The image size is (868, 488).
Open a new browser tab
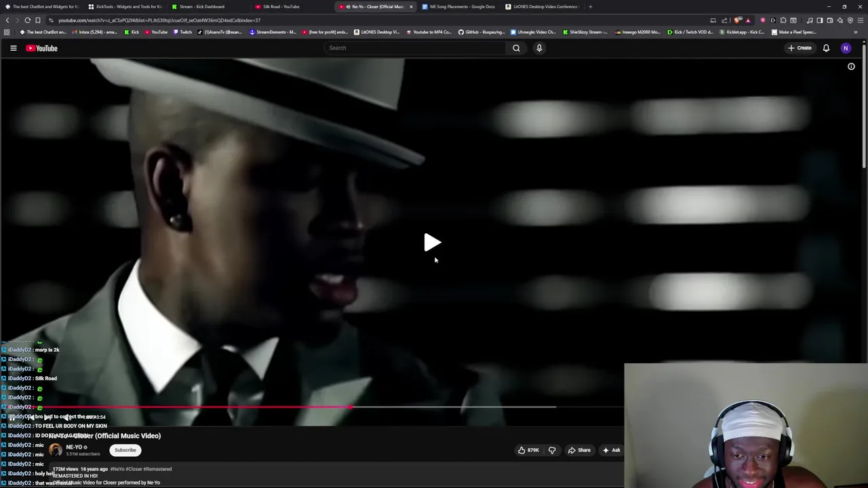[590, 7]
